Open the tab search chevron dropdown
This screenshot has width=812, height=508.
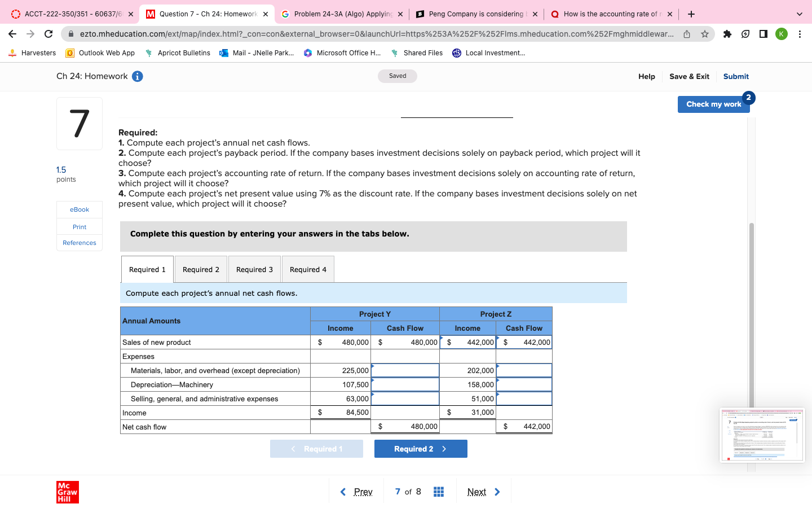tap(799, 14)
